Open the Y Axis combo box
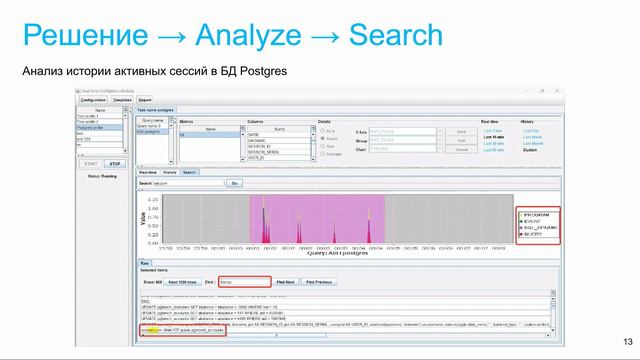Screen dimensions: 640x360 tap(406, 132)
